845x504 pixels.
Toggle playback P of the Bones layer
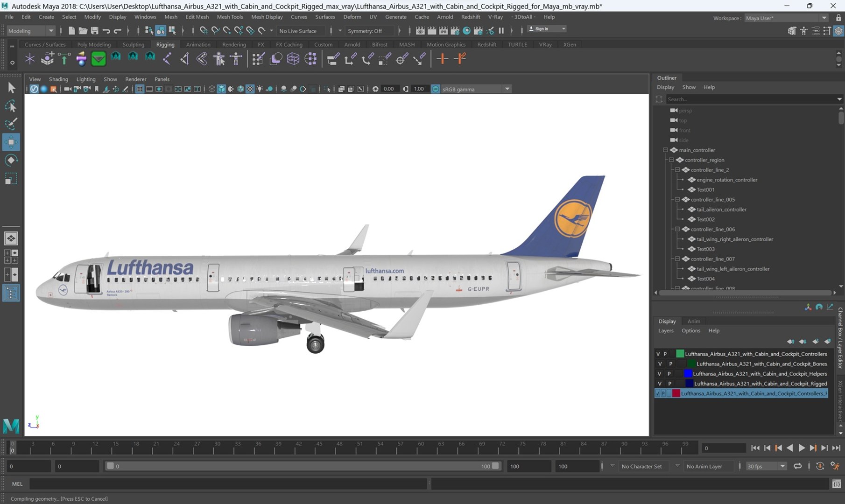(x=671, y=364)
